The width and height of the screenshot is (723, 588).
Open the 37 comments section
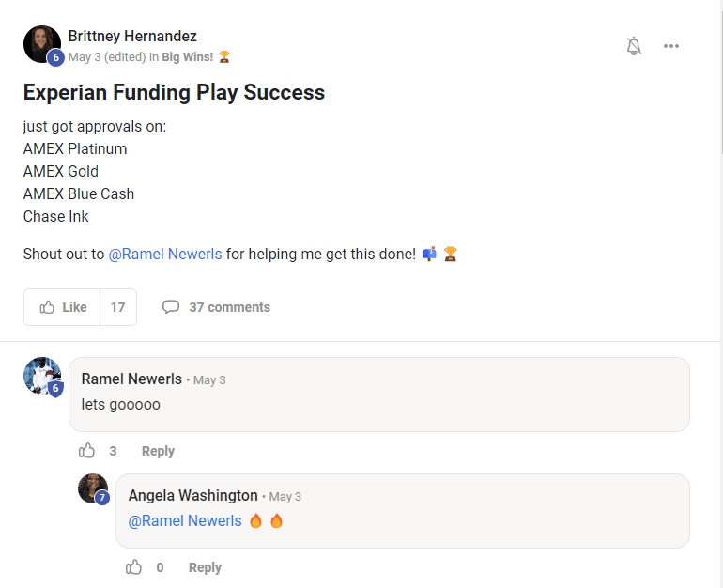[x=229, y=307]
